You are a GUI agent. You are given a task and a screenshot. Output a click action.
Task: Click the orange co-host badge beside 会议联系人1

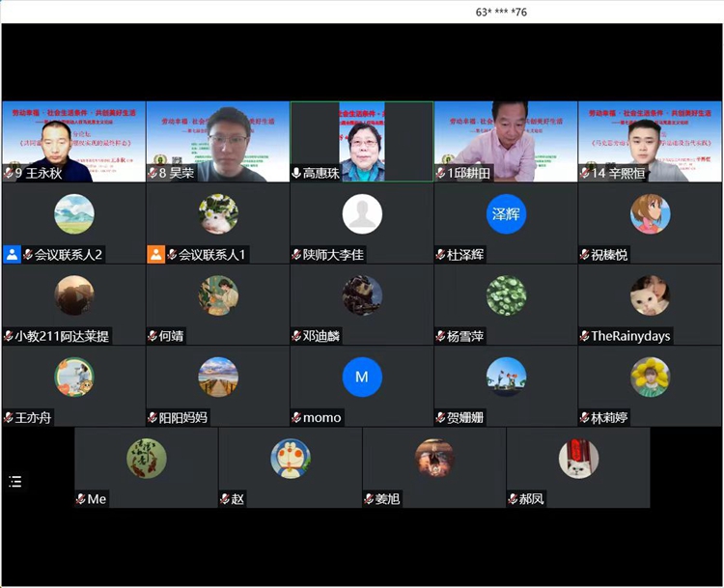click(x=155, y=255)
